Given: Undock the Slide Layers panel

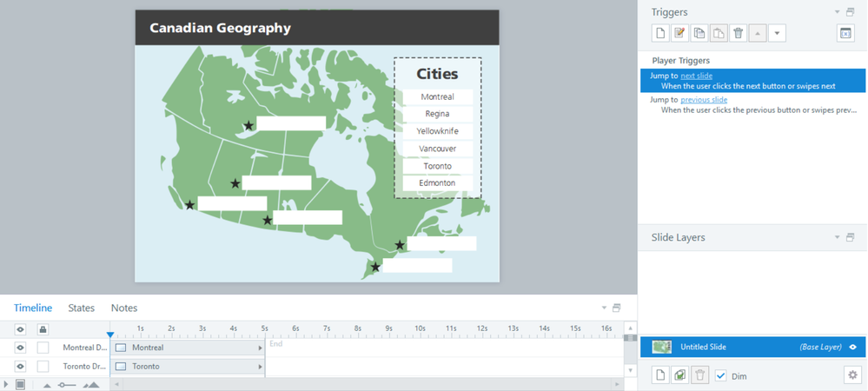Looking at the screenshot, I should pyautogui.click(x=851, y=237).
